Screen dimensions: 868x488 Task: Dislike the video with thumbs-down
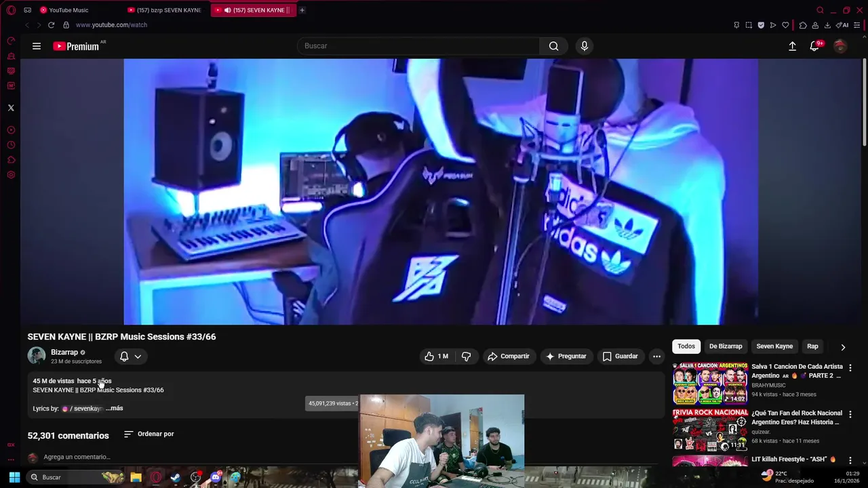[466, 357]
